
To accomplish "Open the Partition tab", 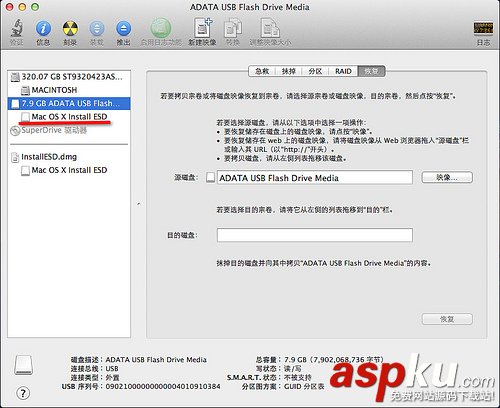I will [315, 71].
